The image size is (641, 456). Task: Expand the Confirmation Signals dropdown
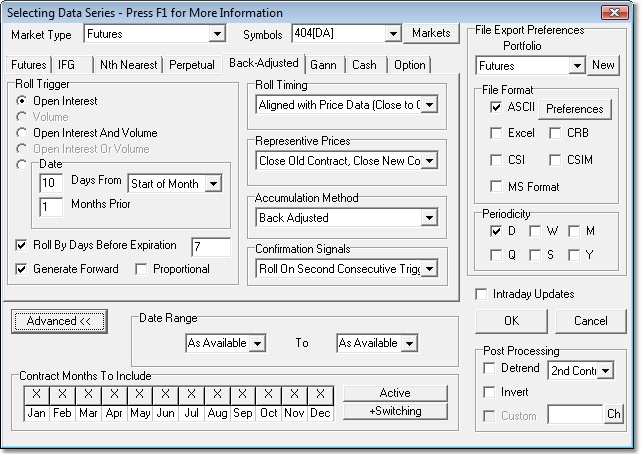click(429, 268)
